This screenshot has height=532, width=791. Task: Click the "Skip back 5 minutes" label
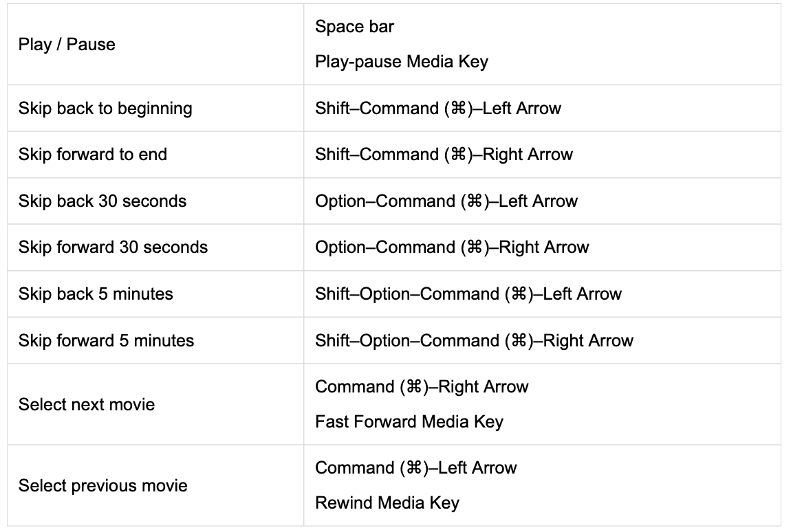point(96,294)
